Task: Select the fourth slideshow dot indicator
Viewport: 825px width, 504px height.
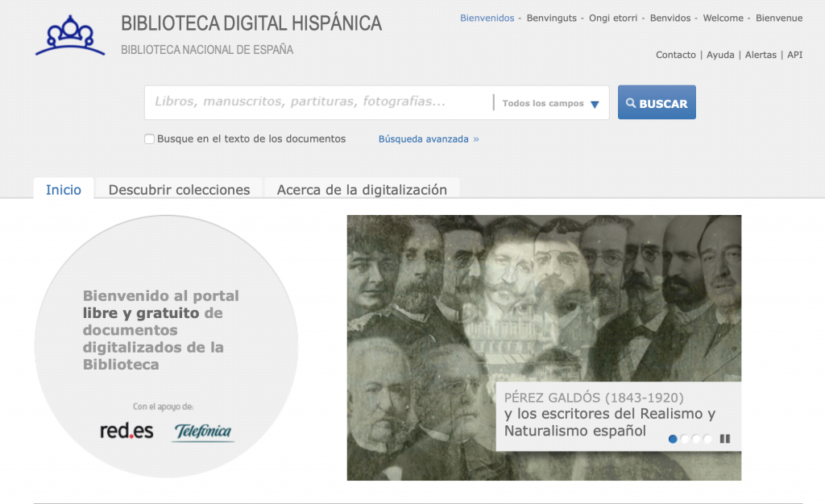Action: pos(707,439)
